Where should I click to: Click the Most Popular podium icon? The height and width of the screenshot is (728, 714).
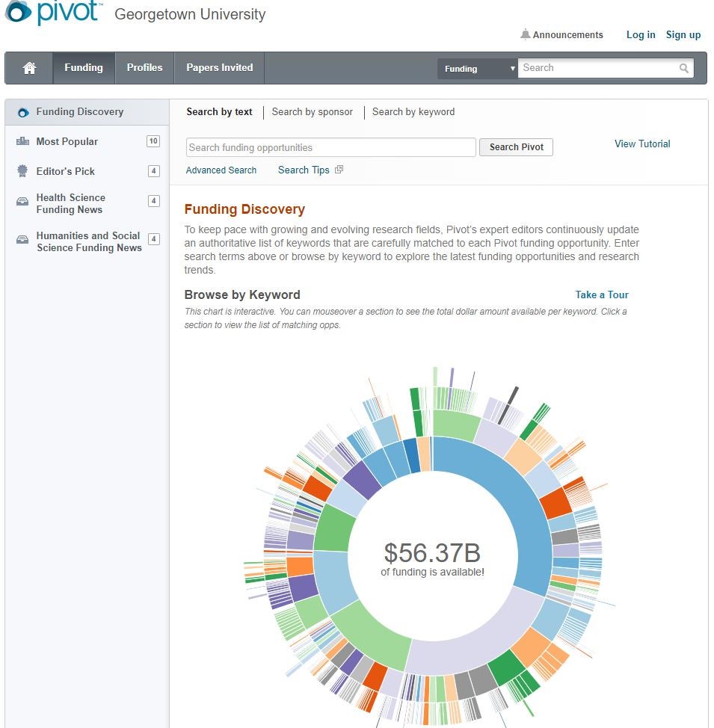click(22, 141)
